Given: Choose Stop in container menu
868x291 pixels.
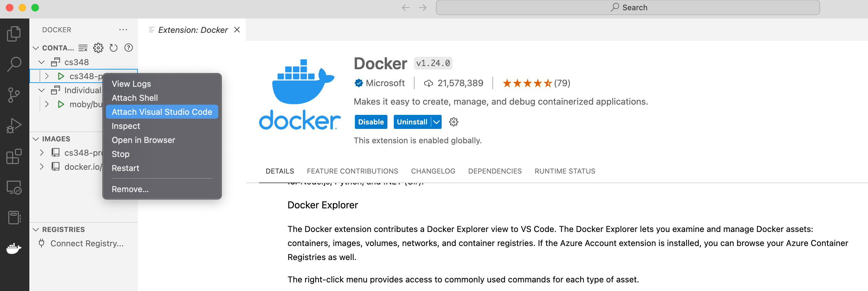Looking at the screenshot, I should click(162, 154).
